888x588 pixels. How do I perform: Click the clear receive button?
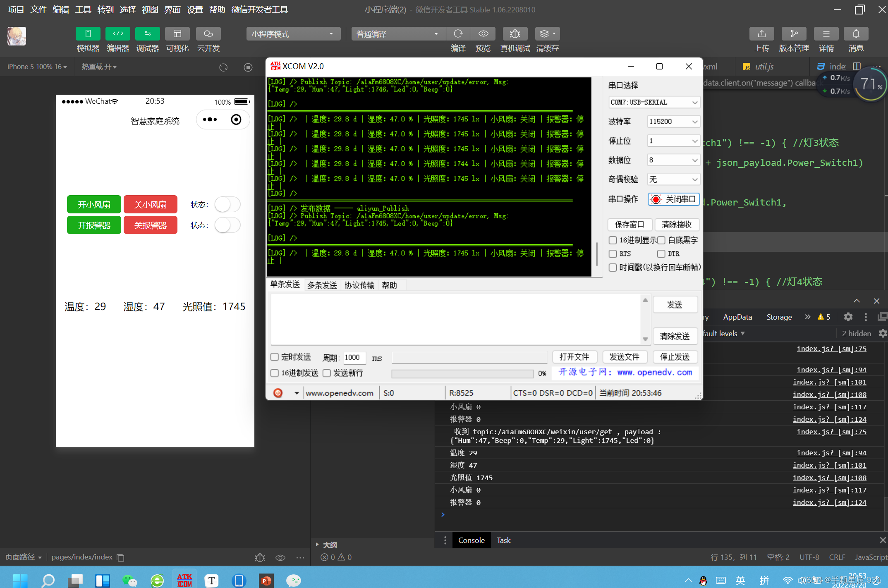coord(677,225)
